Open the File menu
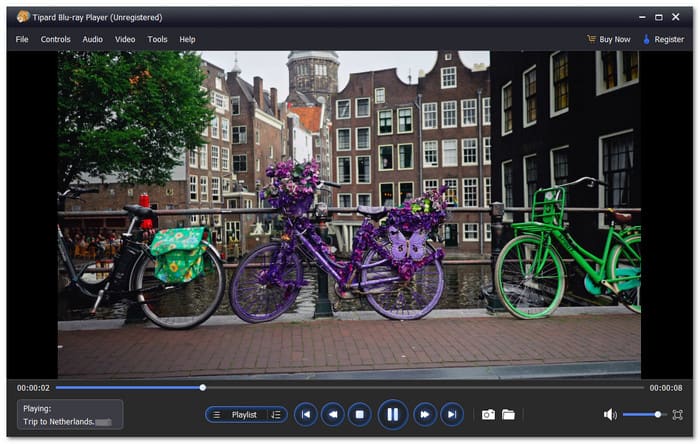 point(22,39)
